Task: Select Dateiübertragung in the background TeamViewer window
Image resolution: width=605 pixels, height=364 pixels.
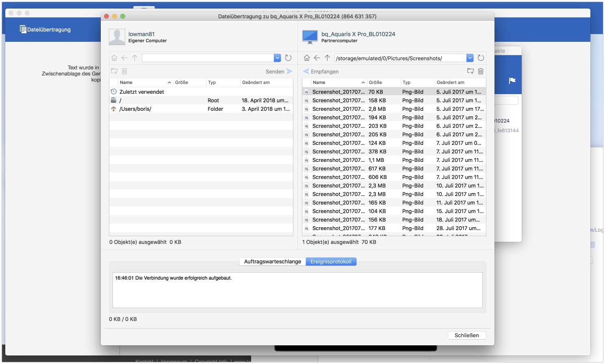Action: pyautogui.click(x=45, y=29)
